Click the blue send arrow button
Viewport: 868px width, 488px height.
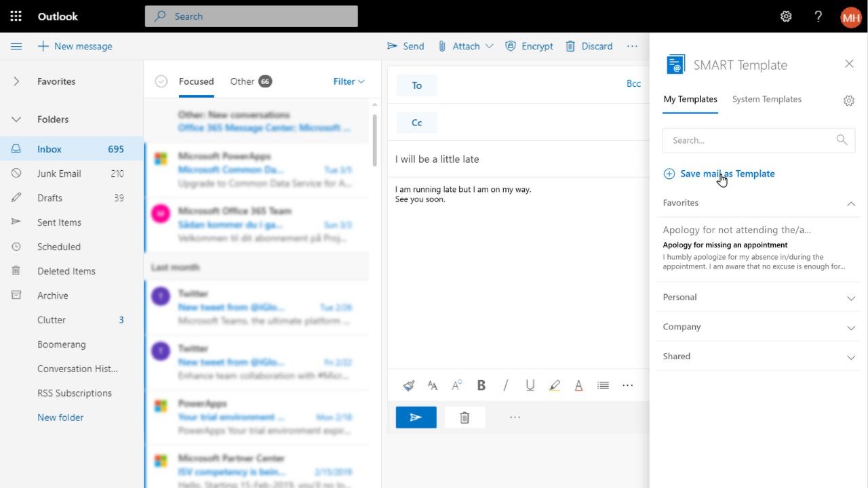(416, 418)
